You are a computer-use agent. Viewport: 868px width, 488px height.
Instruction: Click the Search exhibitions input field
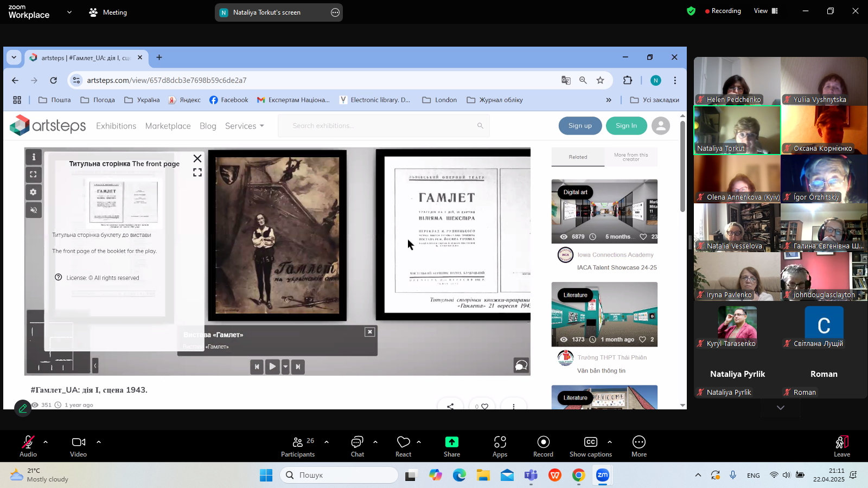pos(382,126)
